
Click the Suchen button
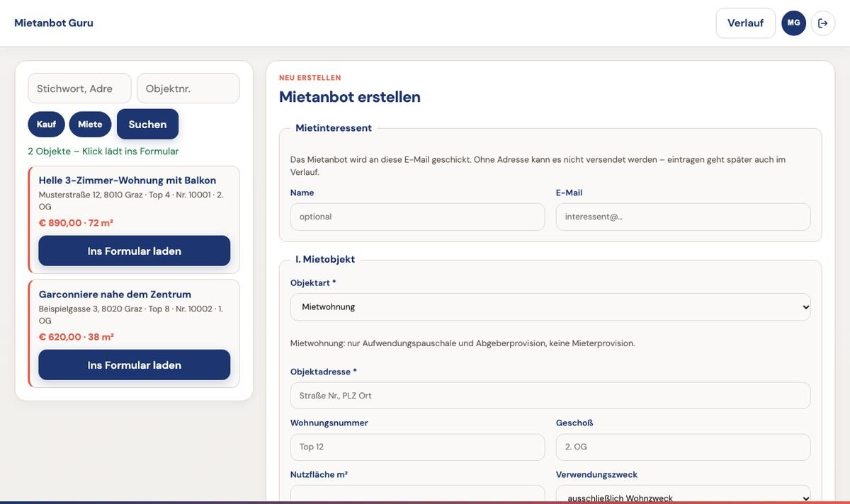[147, 124]
